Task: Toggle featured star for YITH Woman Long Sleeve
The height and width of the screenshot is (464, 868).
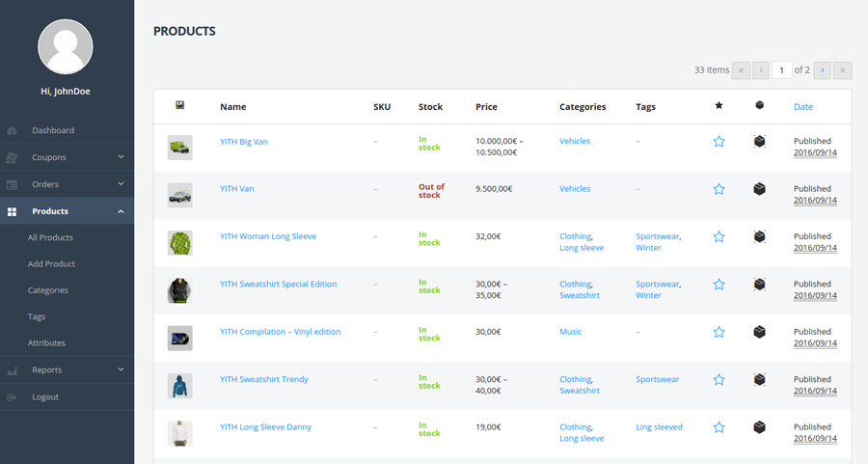Action: (719, 236)
